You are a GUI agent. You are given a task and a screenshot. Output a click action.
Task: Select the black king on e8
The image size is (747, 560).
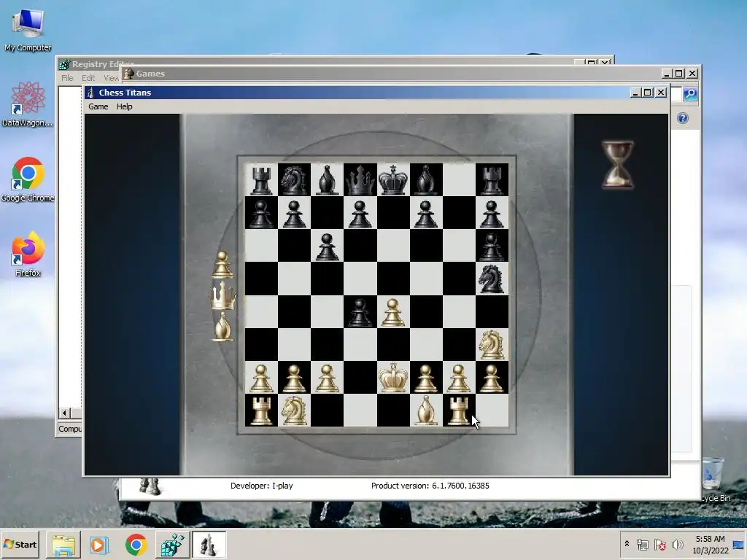coord(393,179)
